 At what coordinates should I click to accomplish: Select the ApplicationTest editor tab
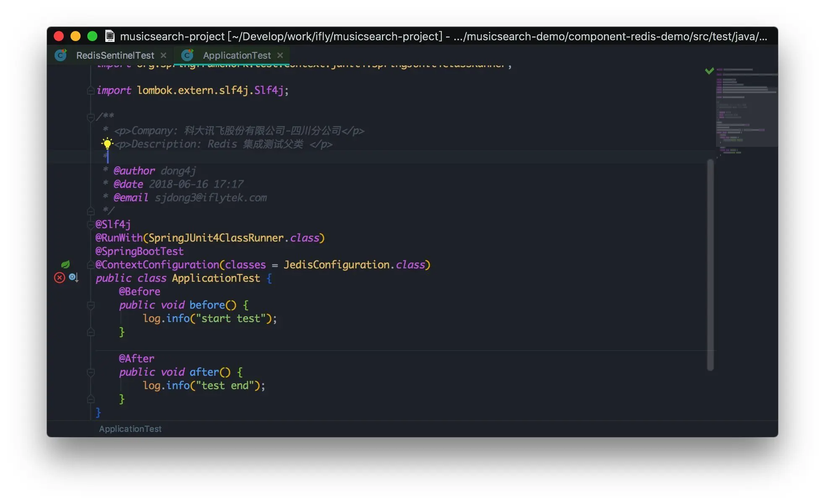[x=237, y=55]
